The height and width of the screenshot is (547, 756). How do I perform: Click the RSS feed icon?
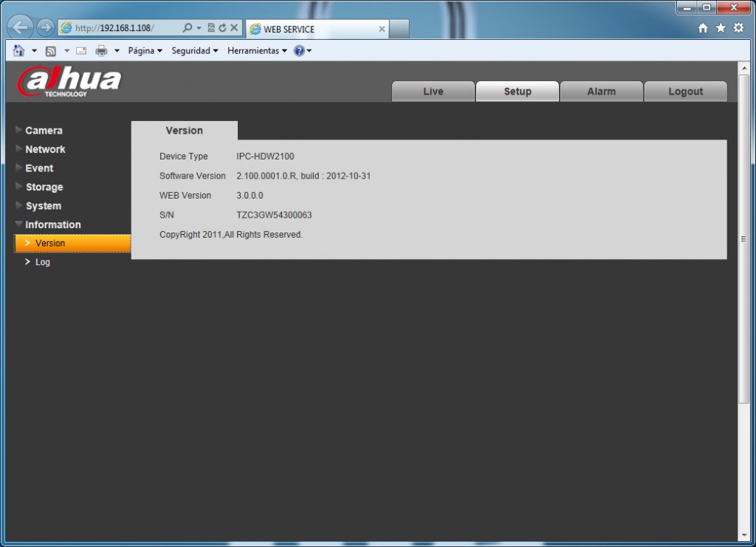(50, 50)
